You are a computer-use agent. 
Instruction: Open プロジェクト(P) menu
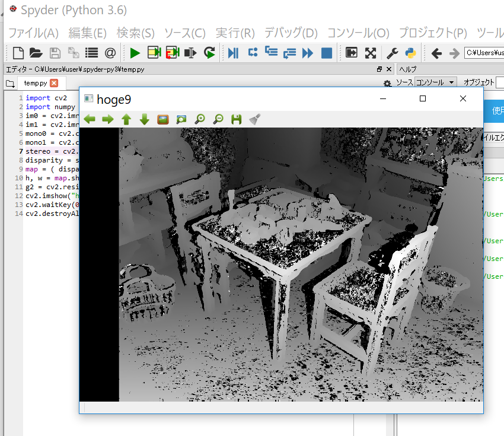[x=433, y=33]
